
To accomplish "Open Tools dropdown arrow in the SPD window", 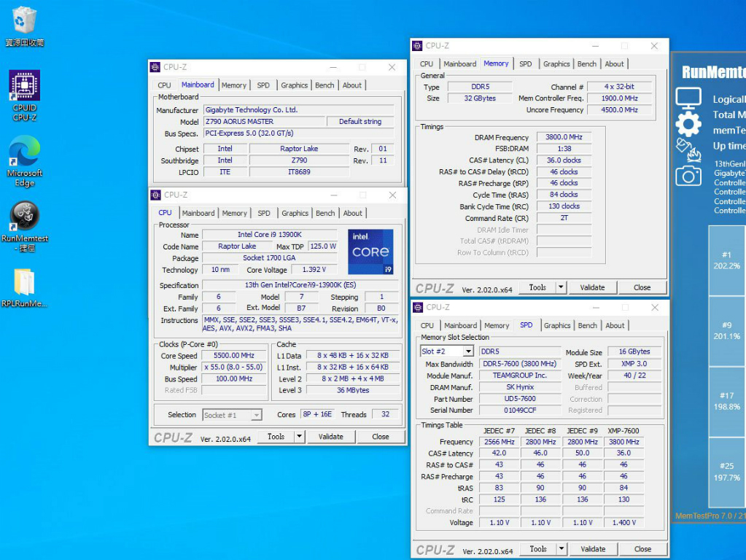I will 562,549.
